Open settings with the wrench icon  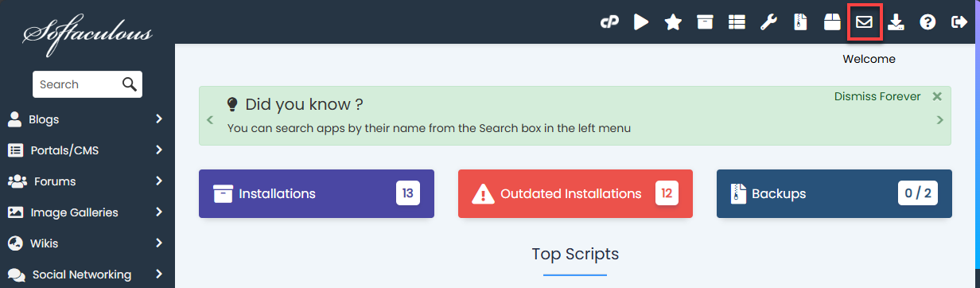click(x=768, y=22)
